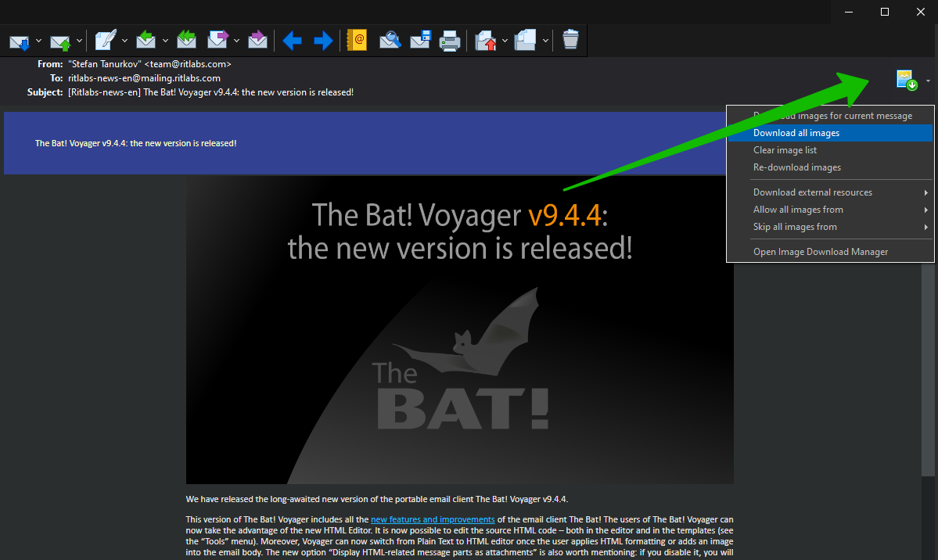Click The Bat! Voyager banner image
The height and width of the screenshot is (560, 938).
[x=459, y=329]
